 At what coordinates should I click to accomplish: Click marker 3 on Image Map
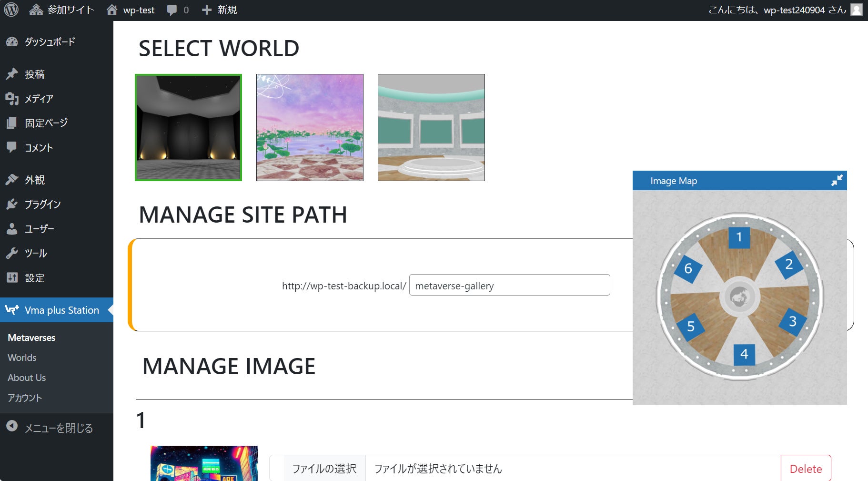(x=793, y=321)
